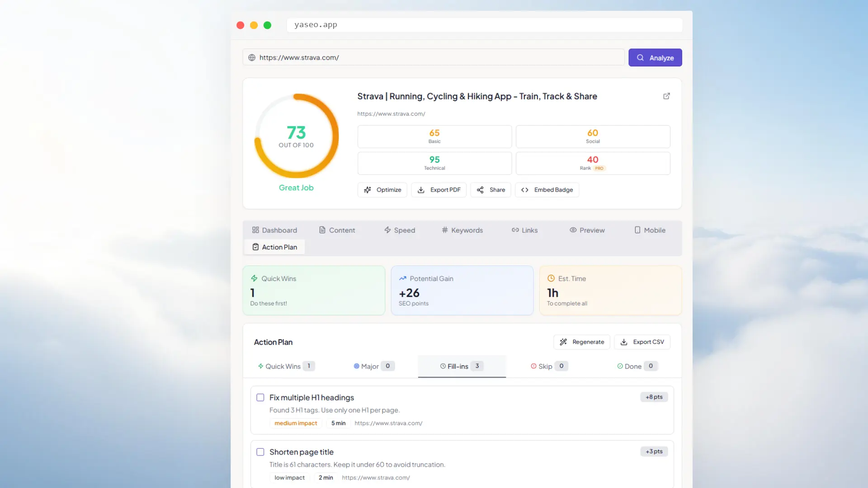Switch to the Mobile tab
Screen dimensions: 868x488
click(x=650, y=230)
